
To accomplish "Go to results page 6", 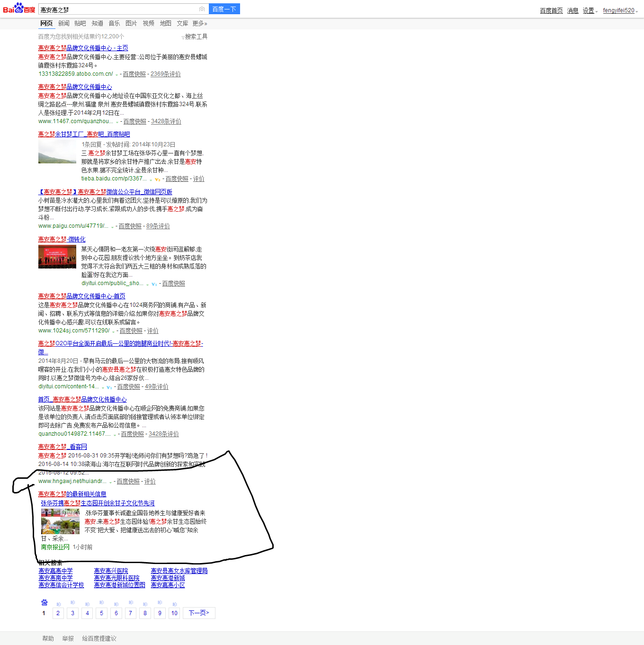I will 116,613.
